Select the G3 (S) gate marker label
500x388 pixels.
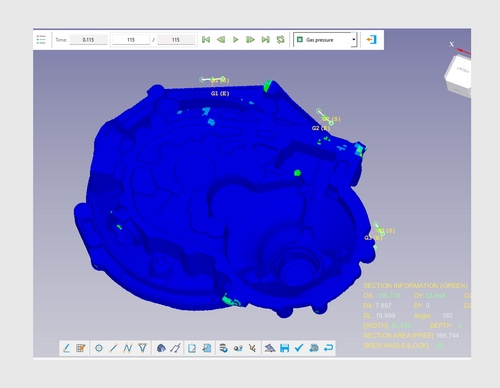pyautogui.click(x=386, y=231)
